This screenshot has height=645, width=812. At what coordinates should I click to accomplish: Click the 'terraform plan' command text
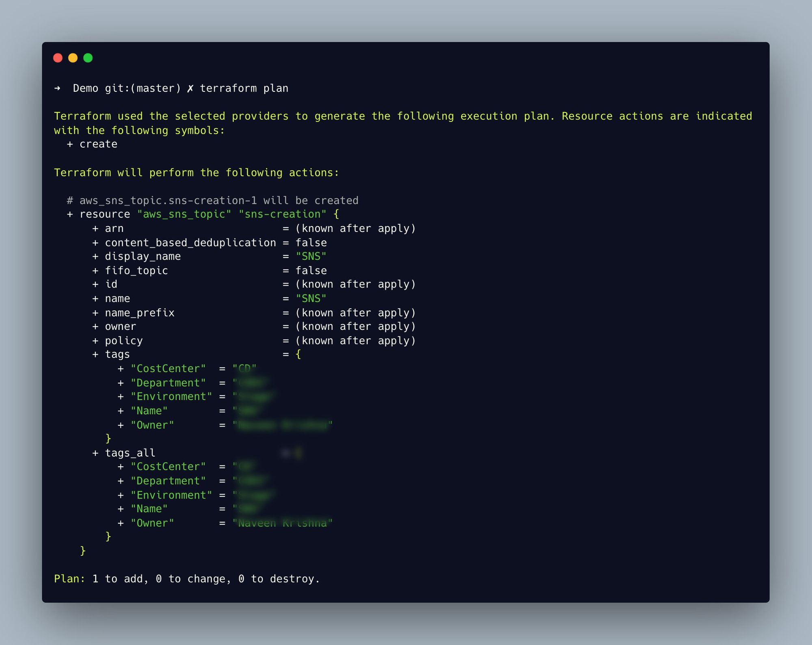(x=244, y=88)
